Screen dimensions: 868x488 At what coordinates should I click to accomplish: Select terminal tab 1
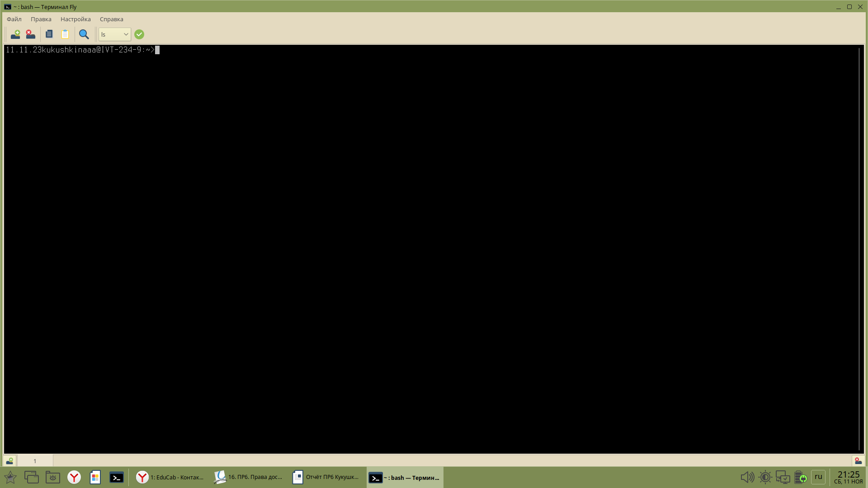coord(35,461)
